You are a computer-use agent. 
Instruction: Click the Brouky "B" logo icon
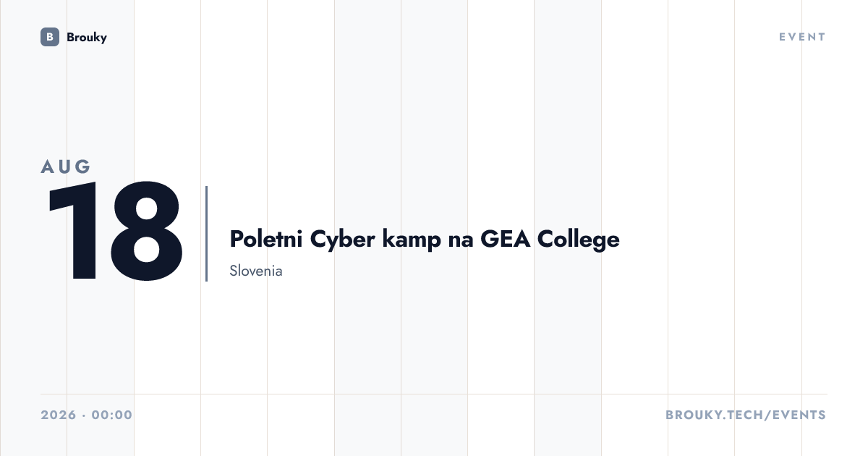click(50, 37)
